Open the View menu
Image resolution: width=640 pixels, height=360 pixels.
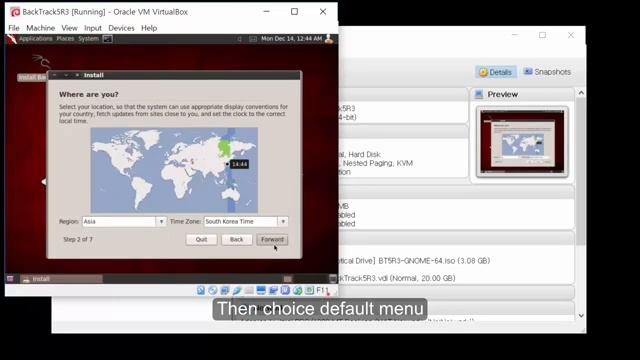pyautogui.click(x=69, y=28)
